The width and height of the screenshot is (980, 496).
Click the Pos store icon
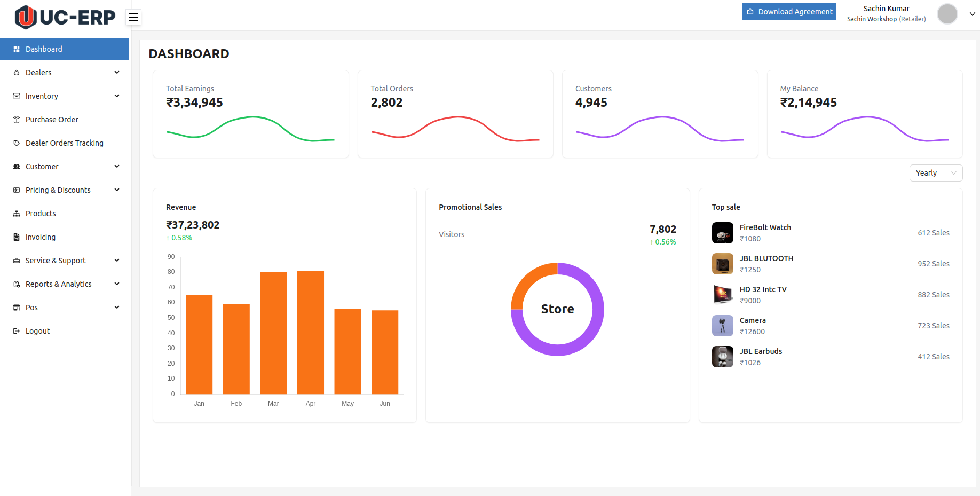click(x=17, y=308)
